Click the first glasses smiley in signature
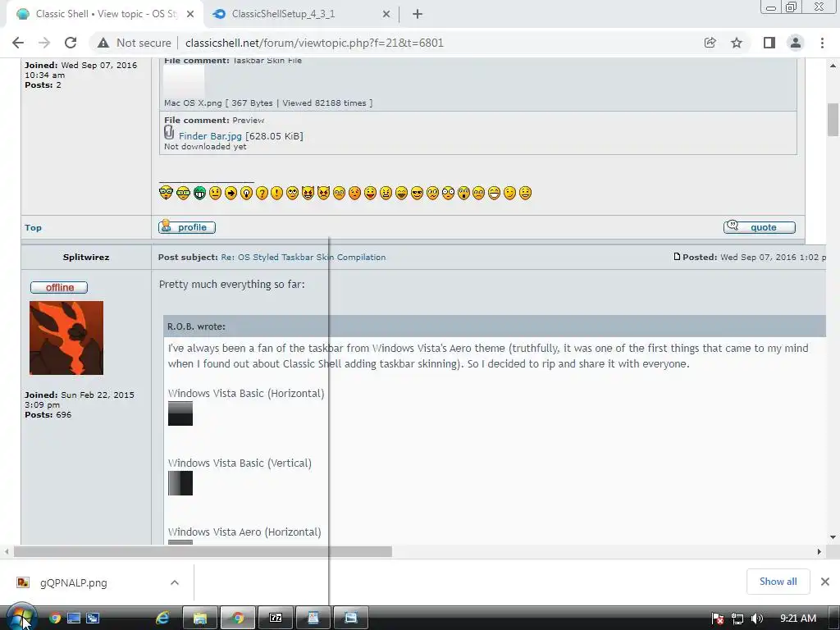The width and height of the screenshot is (840, 630). (166, 193)
